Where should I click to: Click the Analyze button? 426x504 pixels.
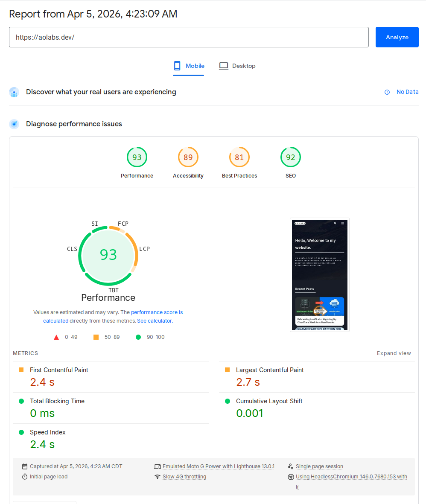click(x=397, y=37)
